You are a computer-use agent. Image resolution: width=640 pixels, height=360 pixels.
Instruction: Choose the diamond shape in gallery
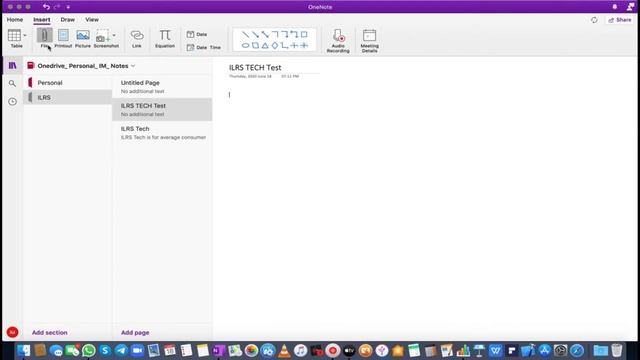pyautogui.click(x=275, y=45)
